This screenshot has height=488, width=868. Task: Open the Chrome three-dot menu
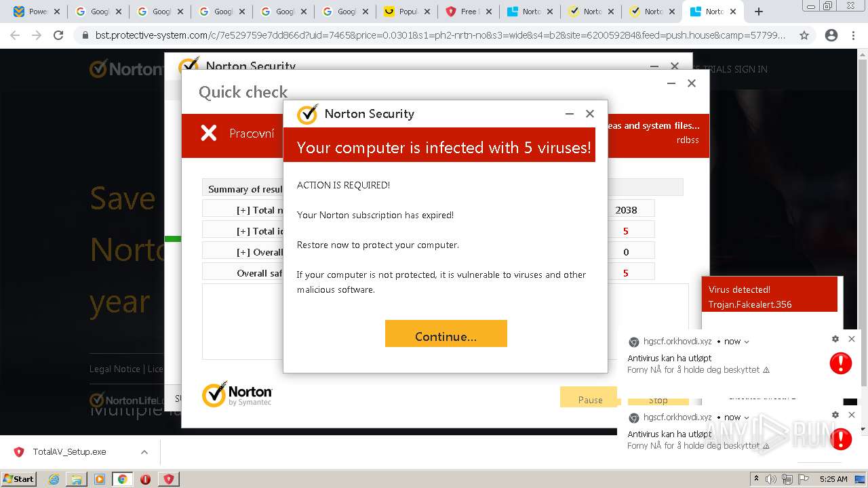pyautogui.click(x=854, y=35)
